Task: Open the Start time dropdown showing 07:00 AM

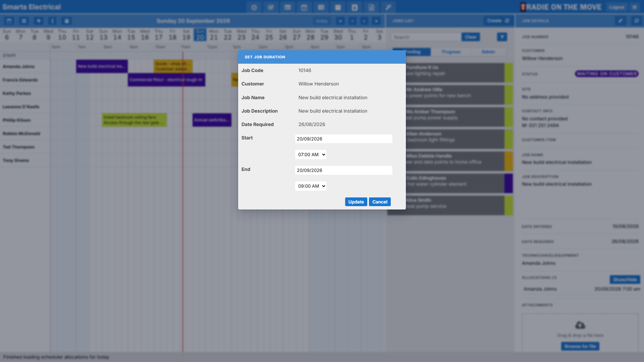Action: coord(311,155)
